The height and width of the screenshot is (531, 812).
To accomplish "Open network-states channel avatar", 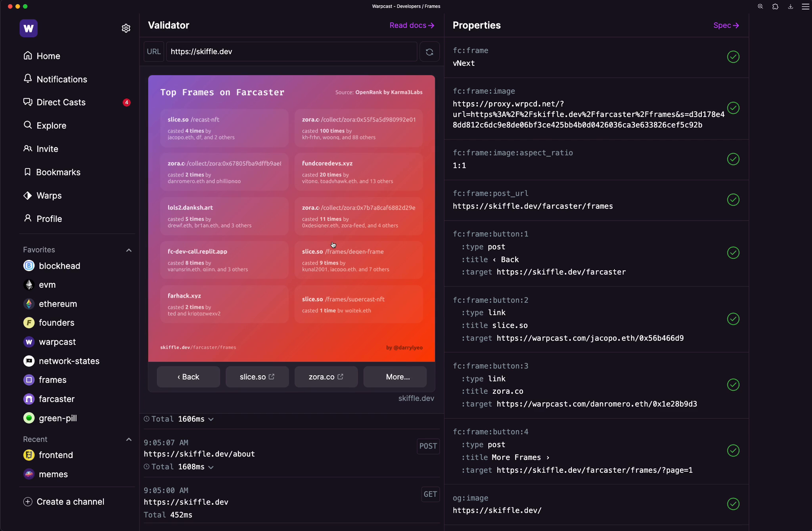I will (29, 361).
